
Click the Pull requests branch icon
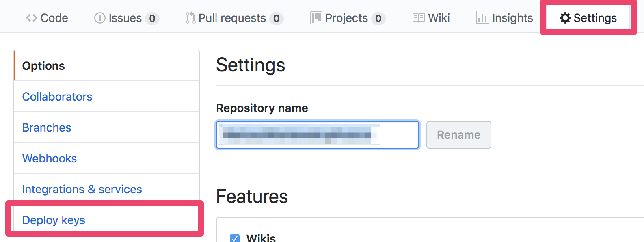pyautogui.click(x=190, y=18)
